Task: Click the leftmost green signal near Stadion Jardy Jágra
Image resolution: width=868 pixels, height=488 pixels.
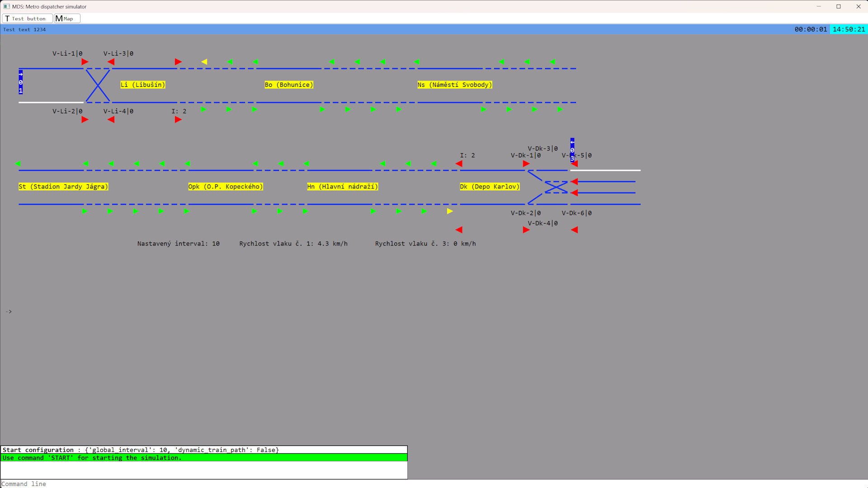Action: tap(18, 164)
